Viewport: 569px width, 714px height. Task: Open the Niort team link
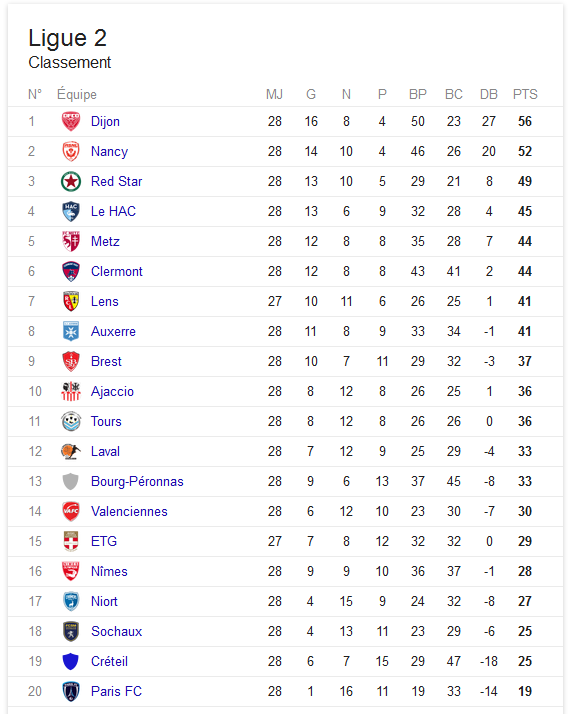[104, 602]
